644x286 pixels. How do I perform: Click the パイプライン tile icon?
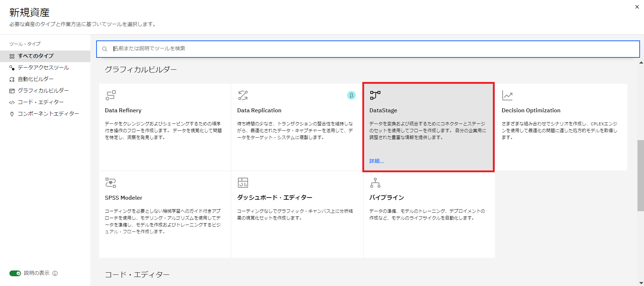(x=375, y=183)
